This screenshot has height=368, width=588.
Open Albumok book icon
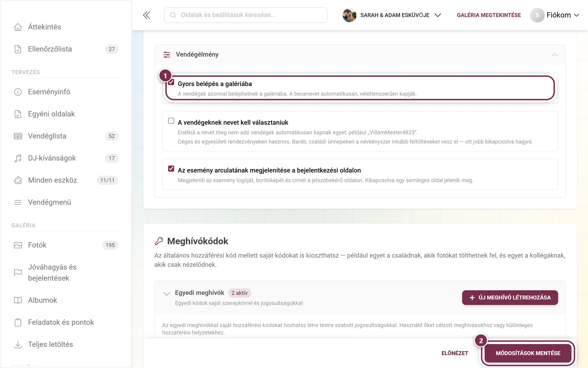pyautogui.click(x=18, y=300)
